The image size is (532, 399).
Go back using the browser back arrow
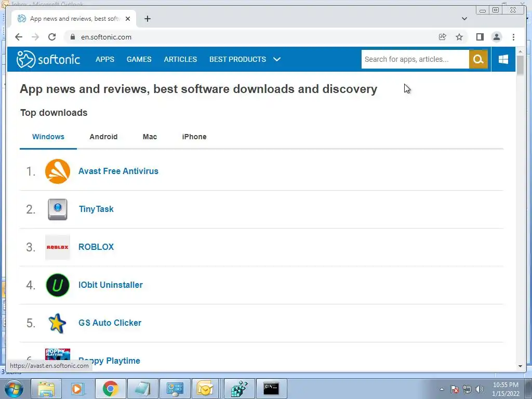point(19,37)
